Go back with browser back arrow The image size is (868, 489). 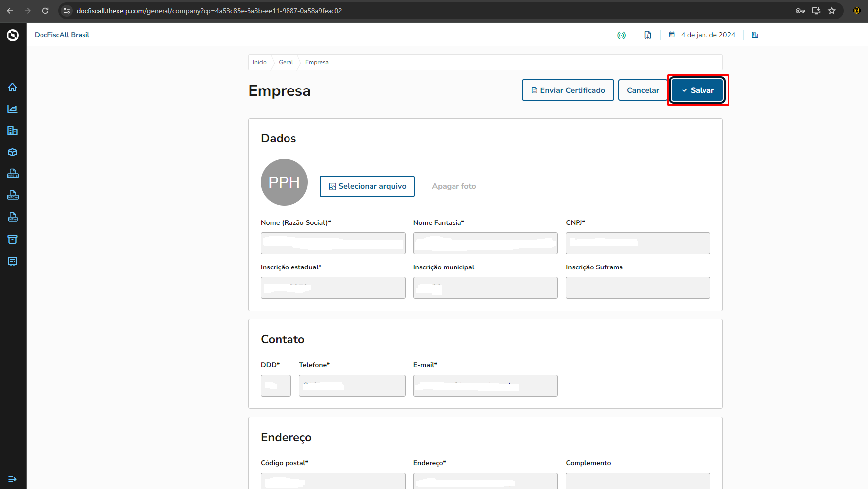pos(10,11)
